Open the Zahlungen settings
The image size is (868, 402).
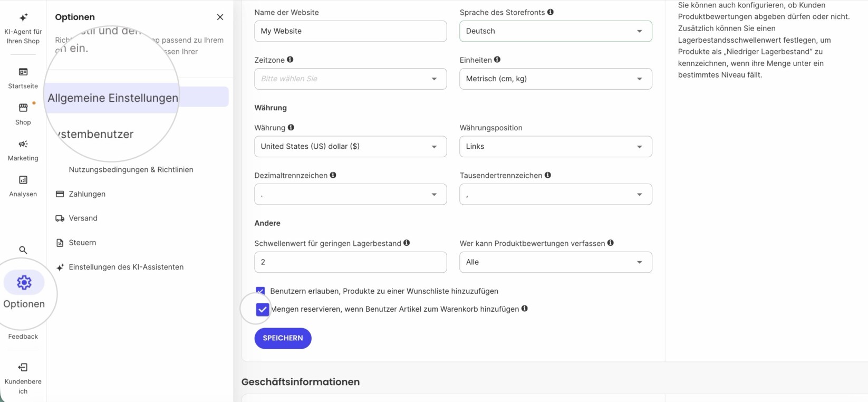click(81, 194)
